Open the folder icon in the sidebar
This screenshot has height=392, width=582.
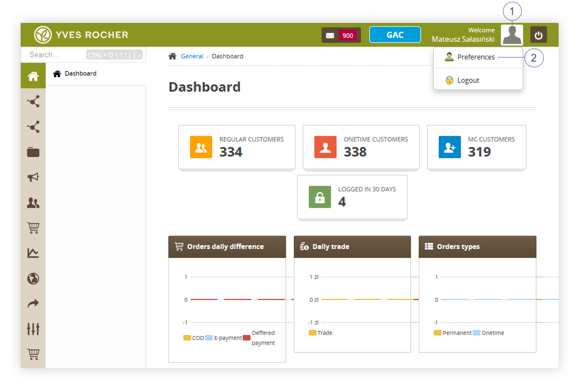click(33, 152)
